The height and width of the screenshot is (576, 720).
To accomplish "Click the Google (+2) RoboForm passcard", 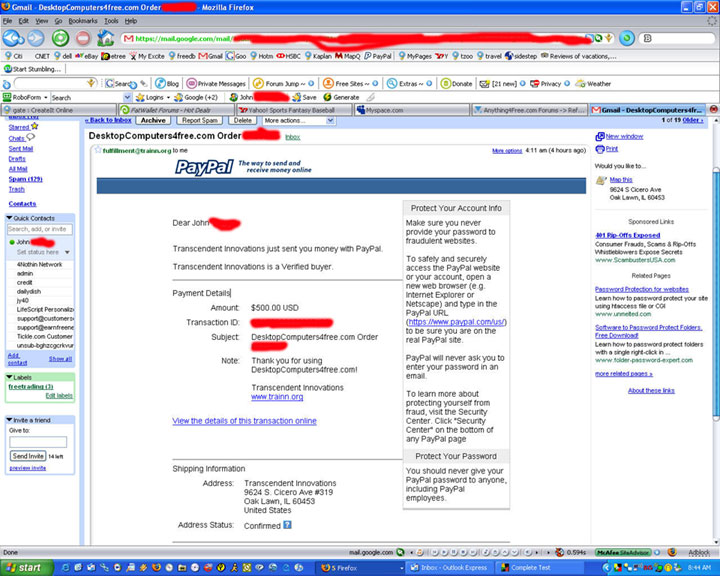I will [x=196, y=97].
